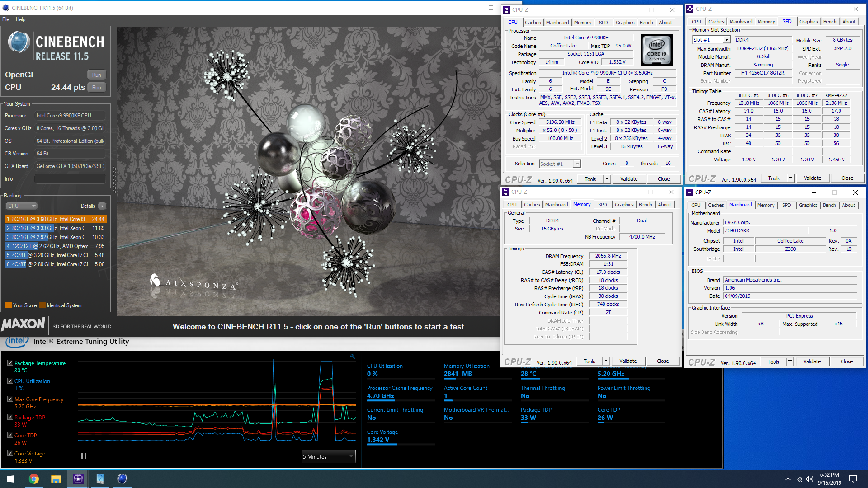Click the Cinebench panel resize grip
Screen dimensions: 868x488
coord(114,180)
